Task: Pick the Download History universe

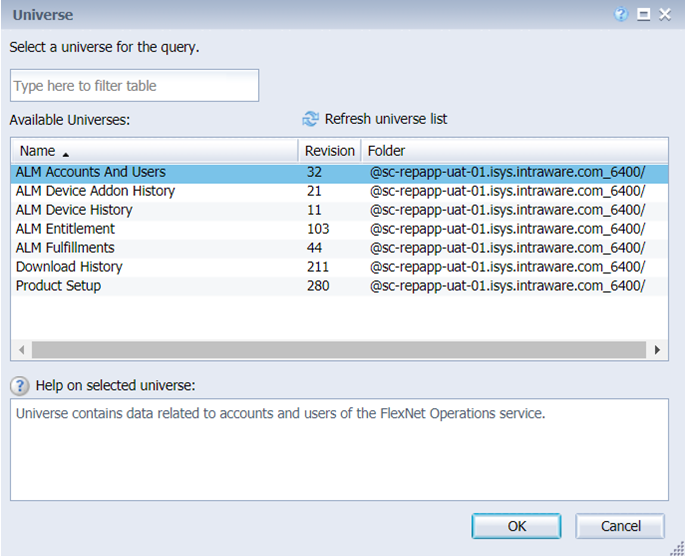Action: coord(340,267)
